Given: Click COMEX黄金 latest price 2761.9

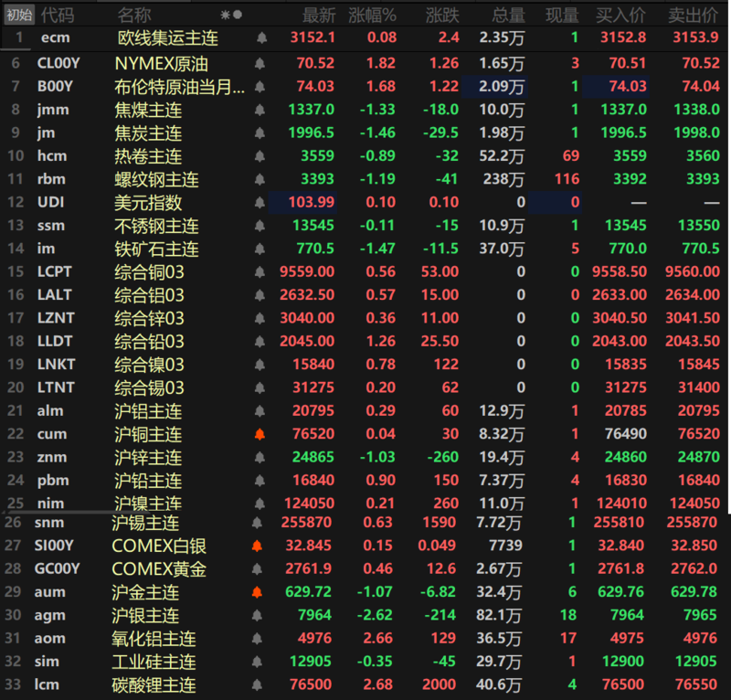Looking at the screenshot, I should (308, 569).
